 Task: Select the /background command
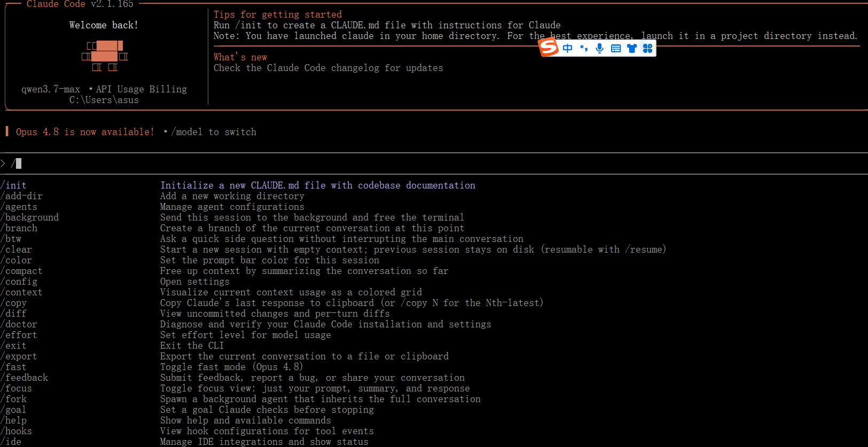pyautogui.click(x=29, y=217)
